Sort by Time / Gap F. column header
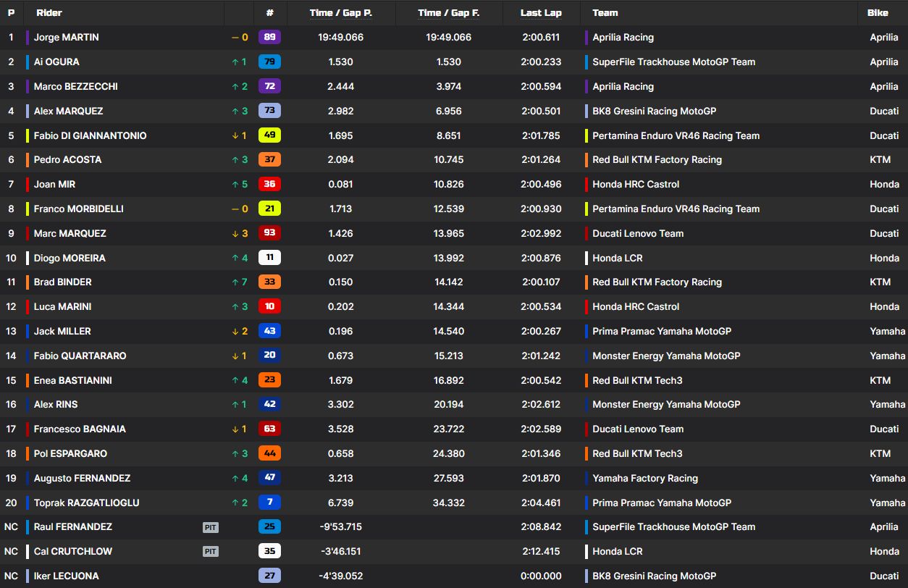Image resolution: width=908 pixels, height=588 pixels. click(x=449, y=12)
